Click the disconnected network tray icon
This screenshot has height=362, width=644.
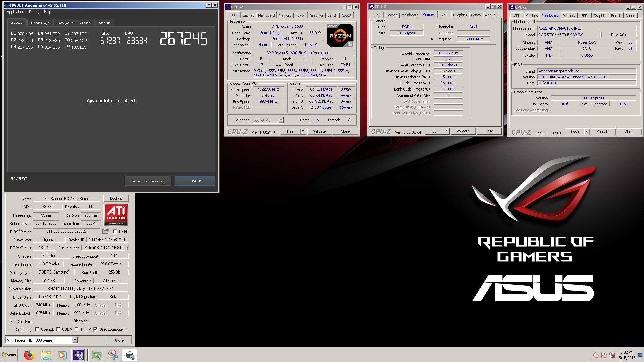pos(612,355)
